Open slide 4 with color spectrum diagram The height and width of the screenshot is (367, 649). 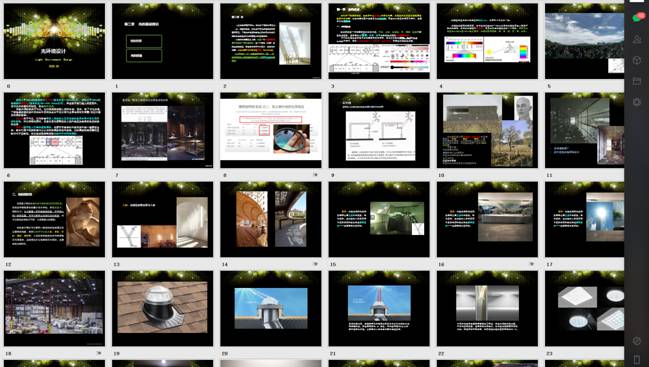[487, 41]
